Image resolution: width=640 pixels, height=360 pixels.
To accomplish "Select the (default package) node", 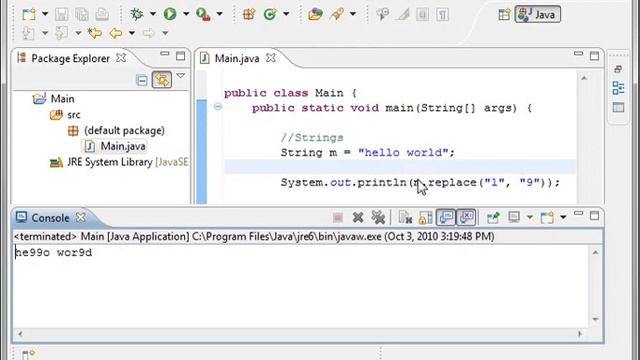I will point(124,131).
